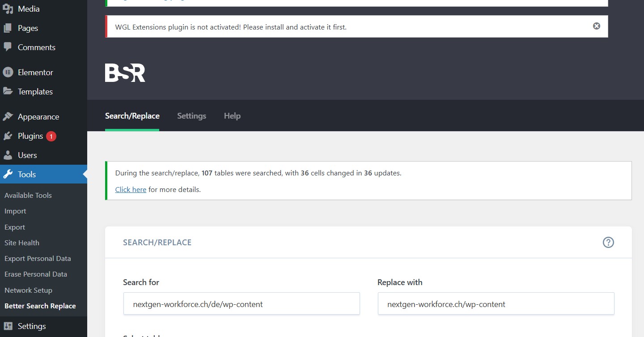
Task: Click the BSR logo
Action: [x=125, y=73]
